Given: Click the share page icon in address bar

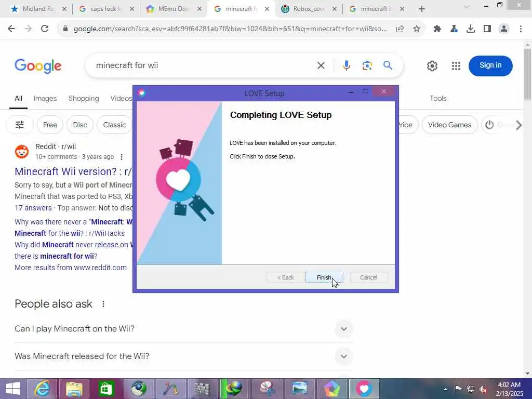Looking at the screenshot, I should 400,29.
